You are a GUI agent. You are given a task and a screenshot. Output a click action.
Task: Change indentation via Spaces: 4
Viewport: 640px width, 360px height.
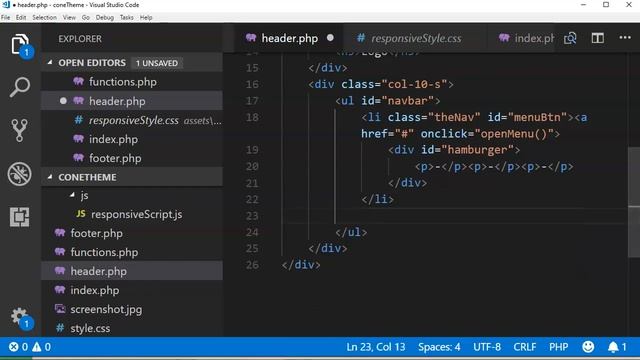pyautogui.click(x=439, y=347)
